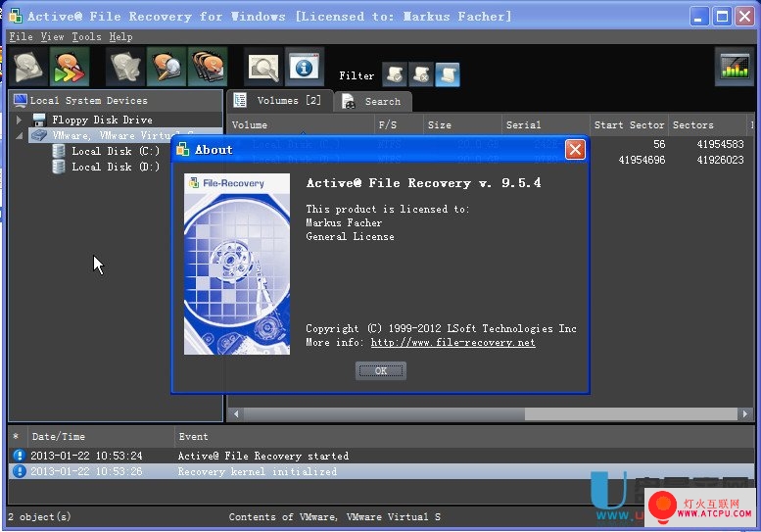Click the app icon in title bar
761x532 pixels.
click(x=15, y=16)
